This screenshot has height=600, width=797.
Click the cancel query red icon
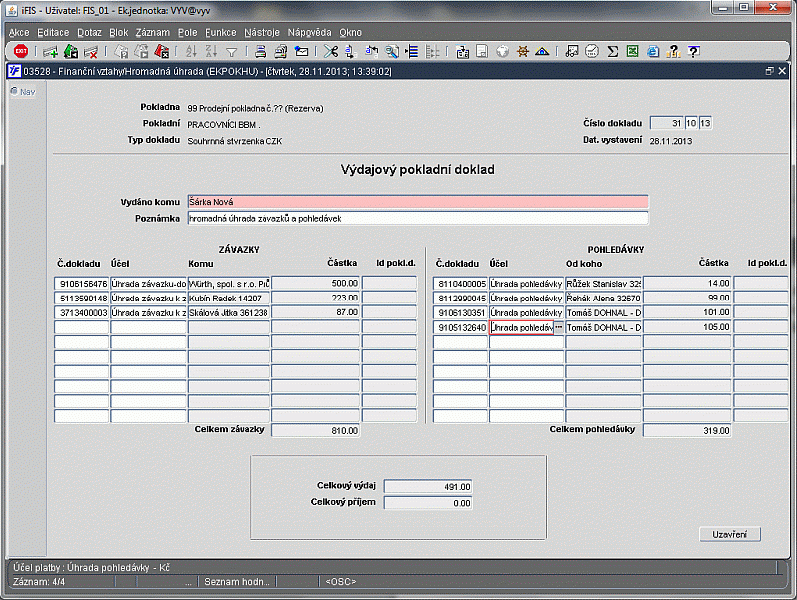coord(162,51)
